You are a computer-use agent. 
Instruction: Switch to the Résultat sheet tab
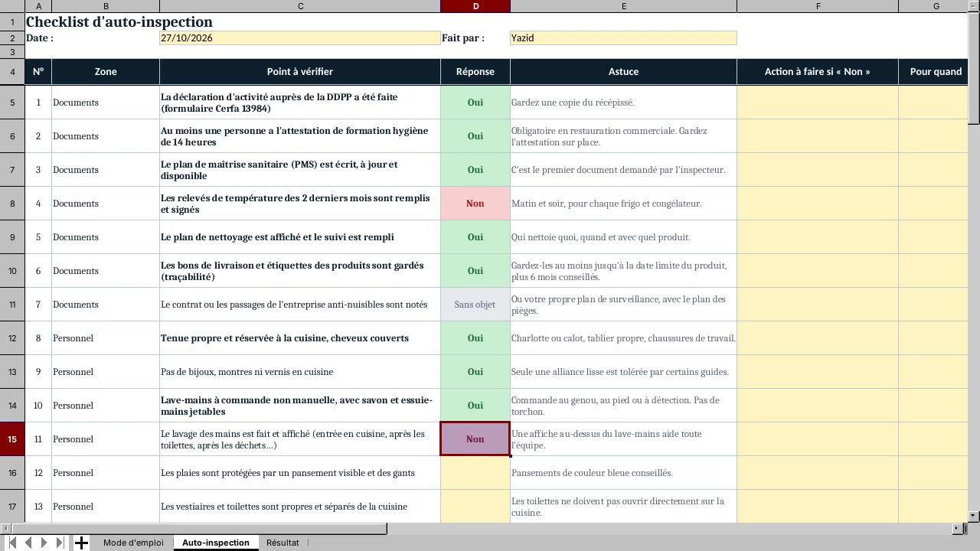coord(283,543)
